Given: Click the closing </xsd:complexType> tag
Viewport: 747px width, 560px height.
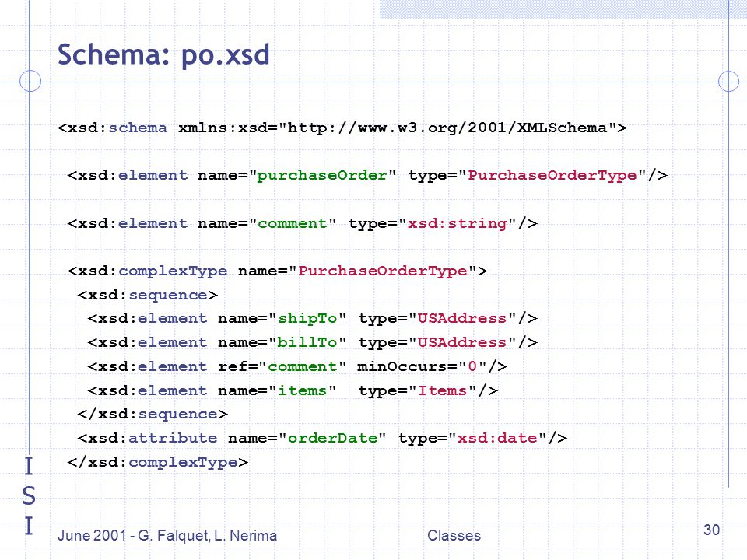Looking at the screenshot, I should (158, 462).
